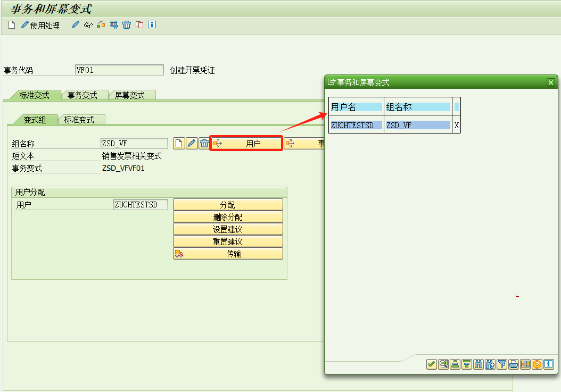This screenshot has height=392, width=561.
Task: Click the 重置建议 button
Action: coord(228,241)
